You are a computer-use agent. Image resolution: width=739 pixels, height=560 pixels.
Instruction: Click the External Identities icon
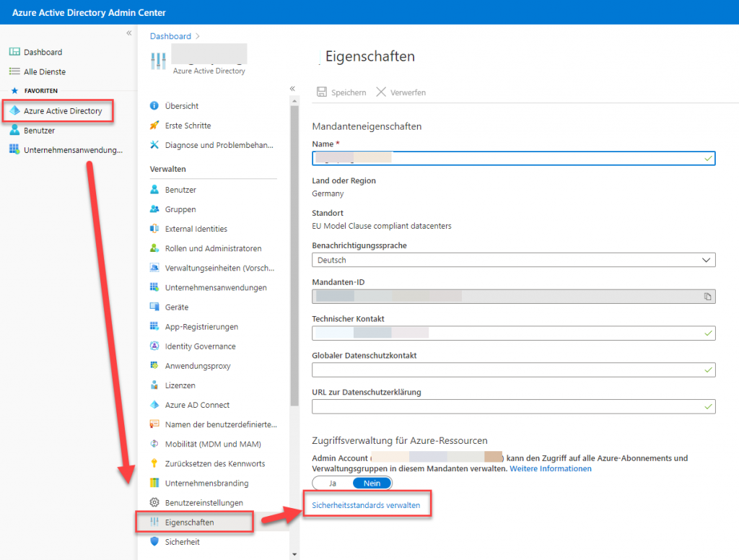[x=154, y=229]
